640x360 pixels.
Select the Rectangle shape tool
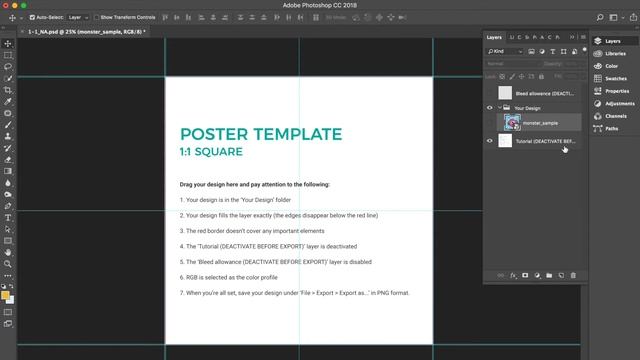(x=8, y=241)
